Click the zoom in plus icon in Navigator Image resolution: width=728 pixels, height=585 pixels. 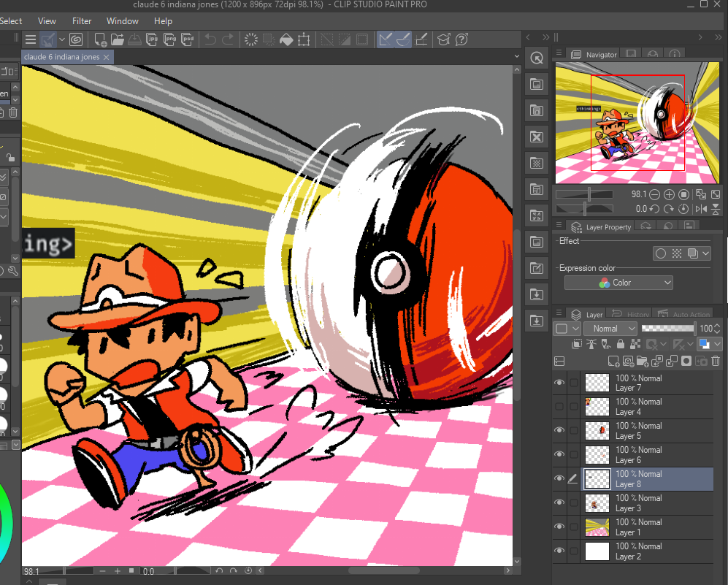[669, 195]
